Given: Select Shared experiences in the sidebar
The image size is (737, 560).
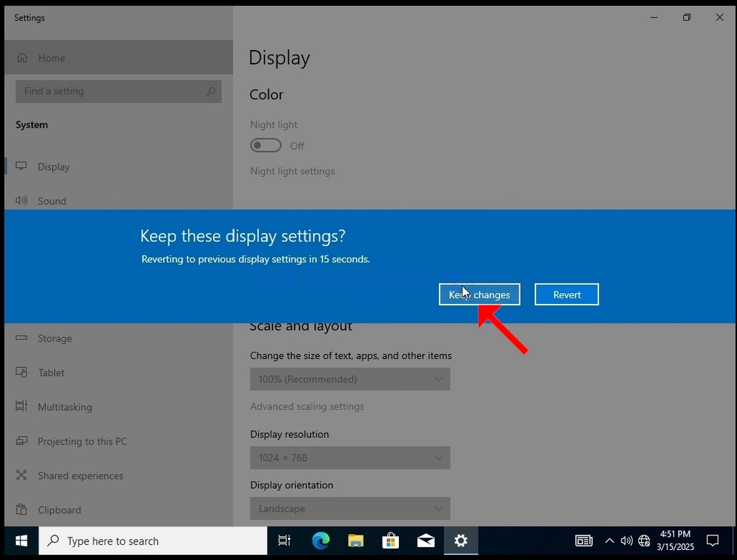Looking at the screenshot, I should pyautogui.click(x=118, y=475).
